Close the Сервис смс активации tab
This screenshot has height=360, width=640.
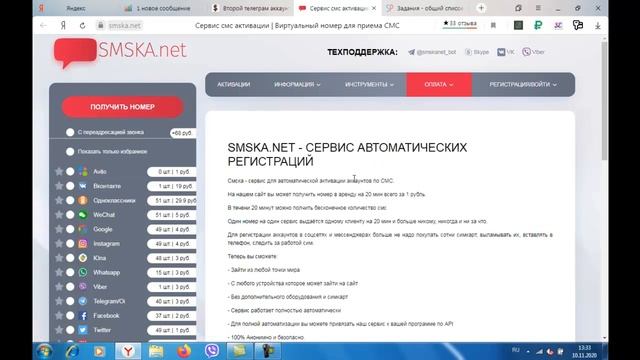[373, 8]
